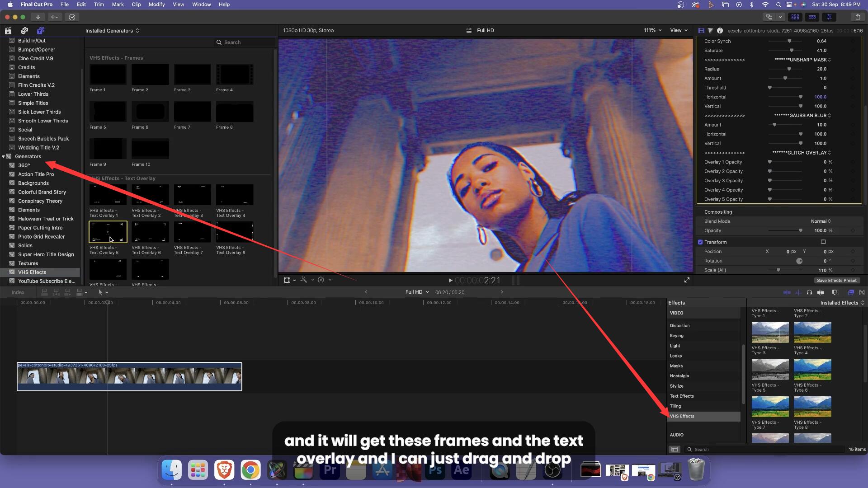Select Stylize effects category

pyautogui.click(x=703, y=386)
